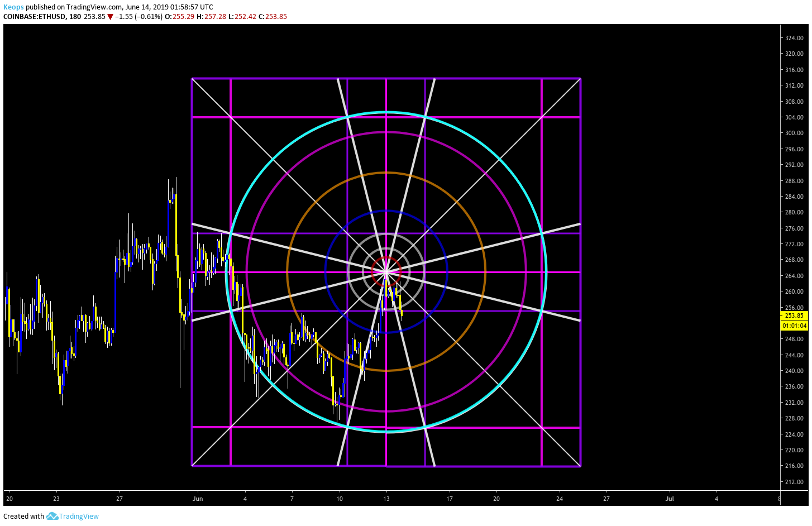Select the high price value 257.28
This screenshot has height=526, width=812.
[x=215, y=17]
